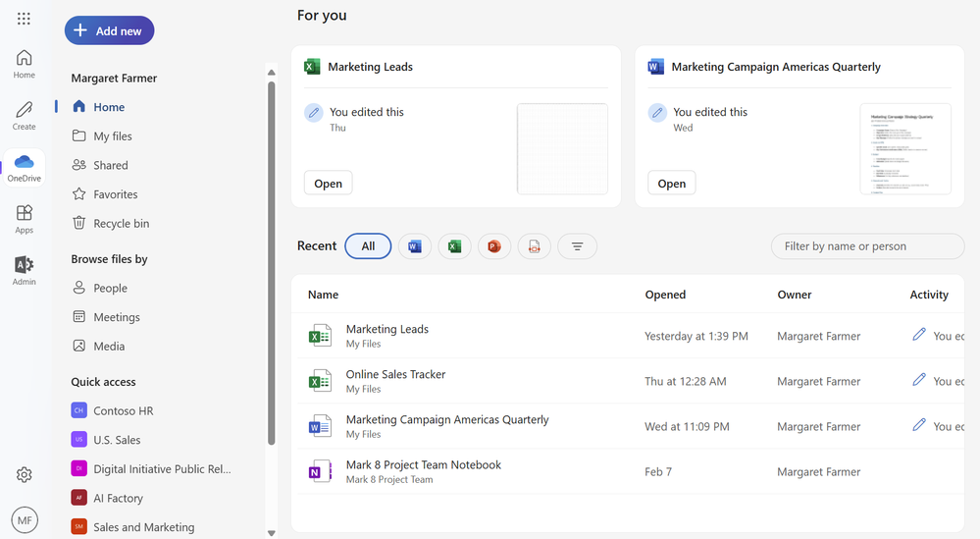The image size is (980, 539).
Task: Open Marketing Campaign Americas Quarterly in list
Action: tap(447, 419)
